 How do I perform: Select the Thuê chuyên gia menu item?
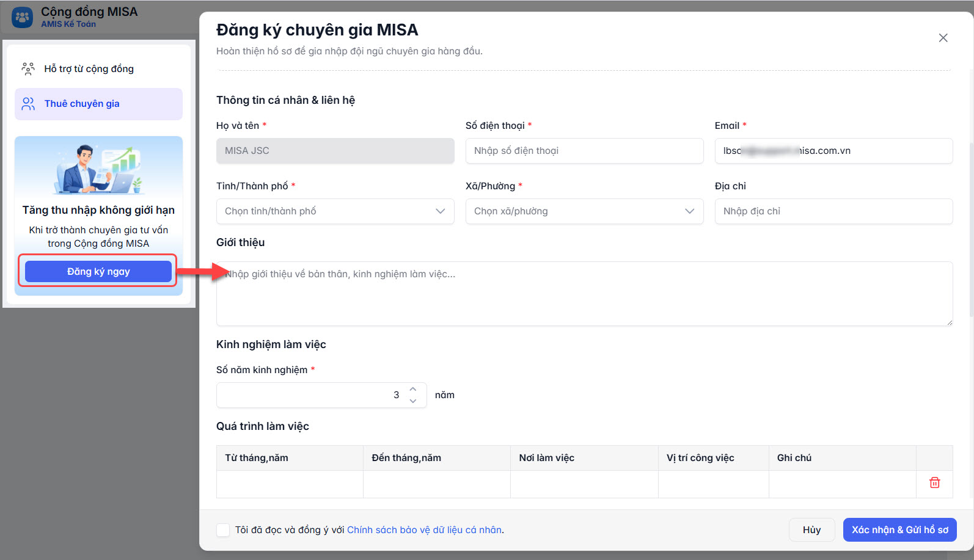tap(98, 104)
